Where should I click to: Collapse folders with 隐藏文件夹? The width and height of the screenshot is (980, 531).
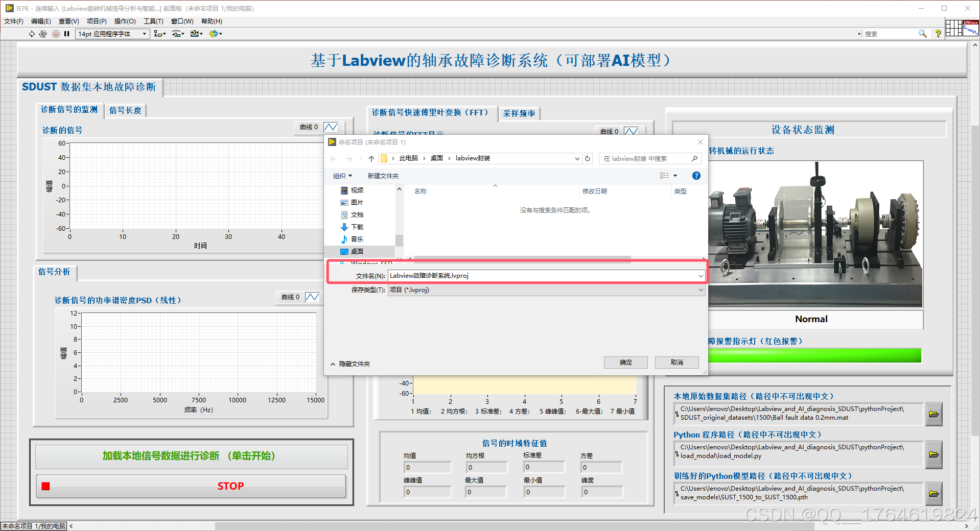pyautogui.click(x=350, y=364)
